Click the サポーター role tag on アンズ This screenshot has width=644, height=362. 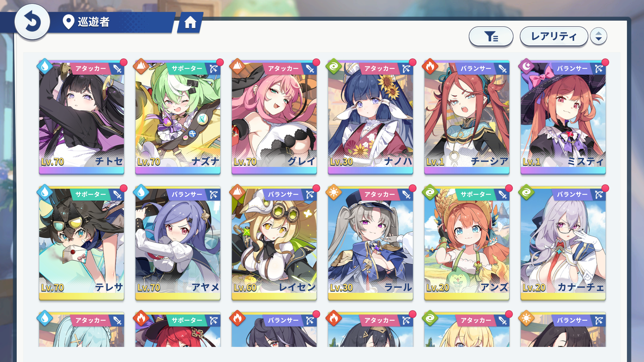(x=476, y=194)
